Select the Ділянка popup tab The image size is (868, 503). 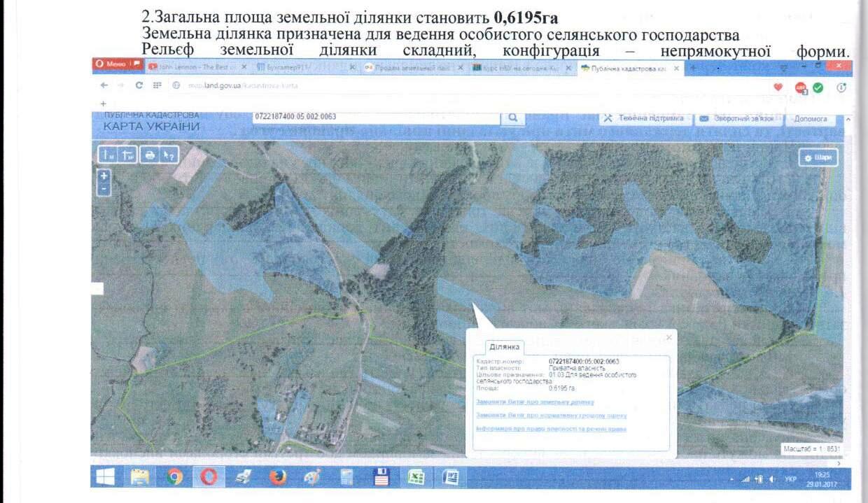pyautogui.click(x=504, y=347)
